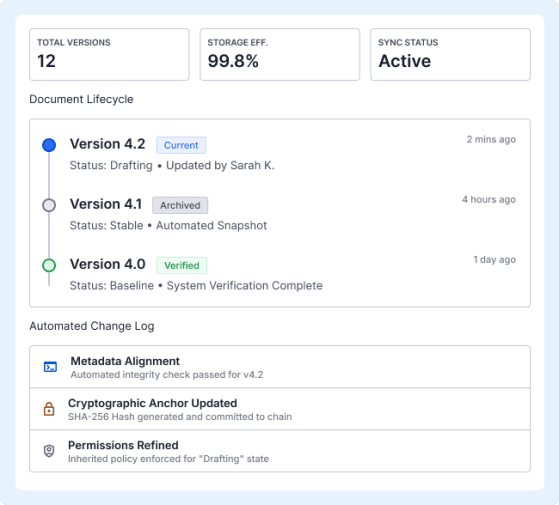Open Version 4.1 title
Image resolution: width=559 pixels, height=505 pixels.
click(106, 204)
